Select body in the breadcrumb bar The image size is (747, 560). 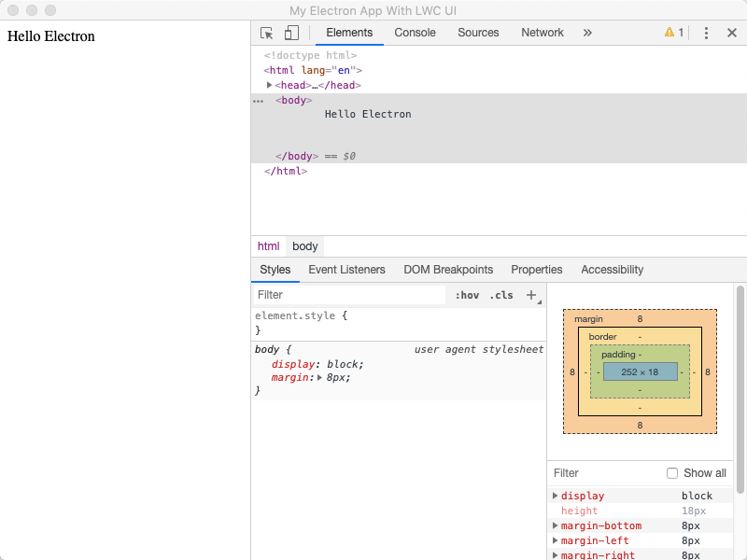305,246
